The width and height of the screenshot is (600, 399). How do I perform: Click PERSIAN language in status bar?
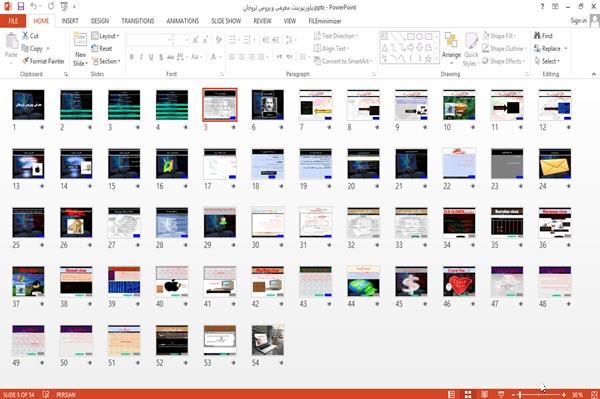pyautogui.click(x=66, y=394)
